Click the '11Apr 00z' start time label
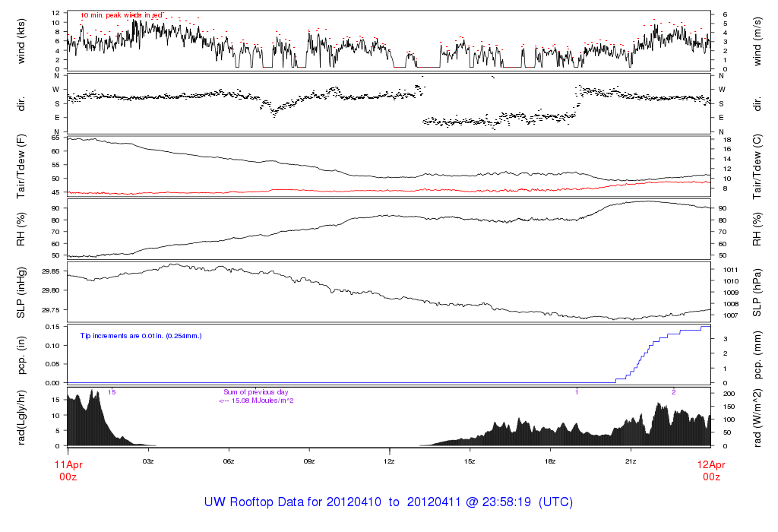Viewport: 778px width, 532px height. click(x=68, y=468)
